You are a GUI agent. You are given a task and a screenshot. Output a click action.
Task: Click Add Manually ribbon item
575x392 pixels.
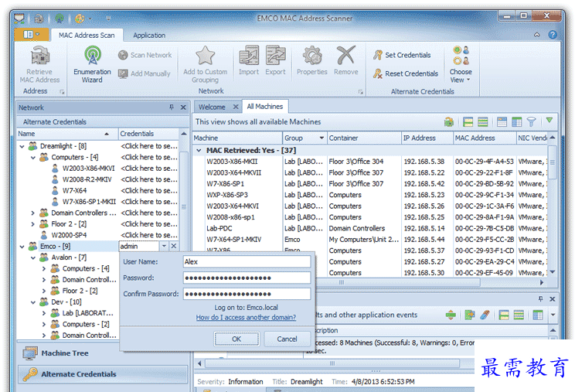(145, 73)
